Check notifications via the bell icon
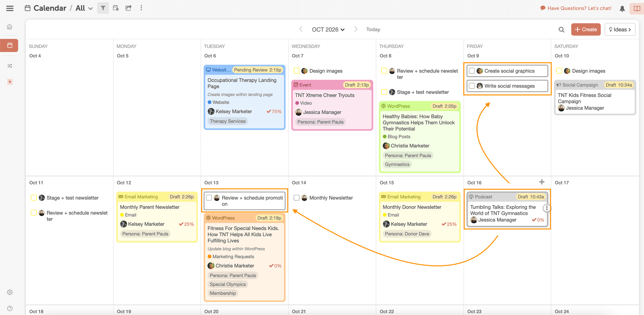 (x=622, y=8)
